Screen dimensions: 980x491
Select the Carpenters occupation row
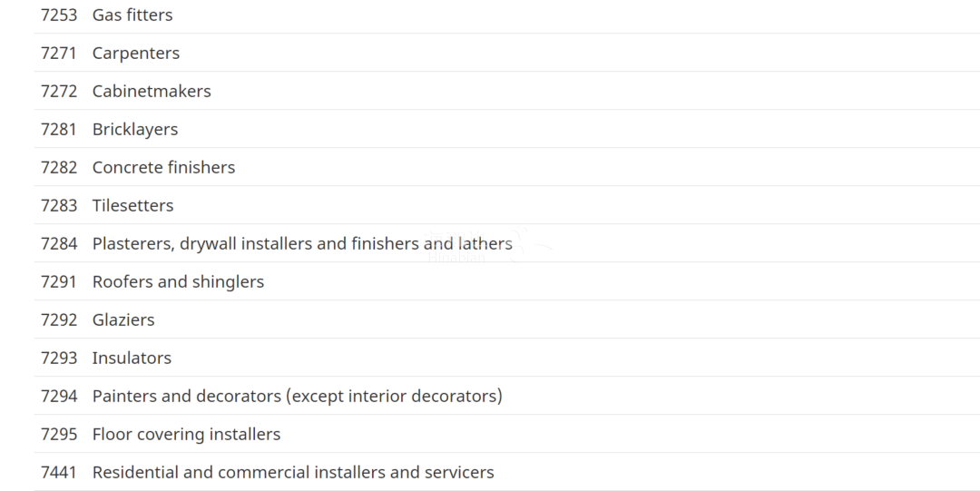click(x=507, y=53)
